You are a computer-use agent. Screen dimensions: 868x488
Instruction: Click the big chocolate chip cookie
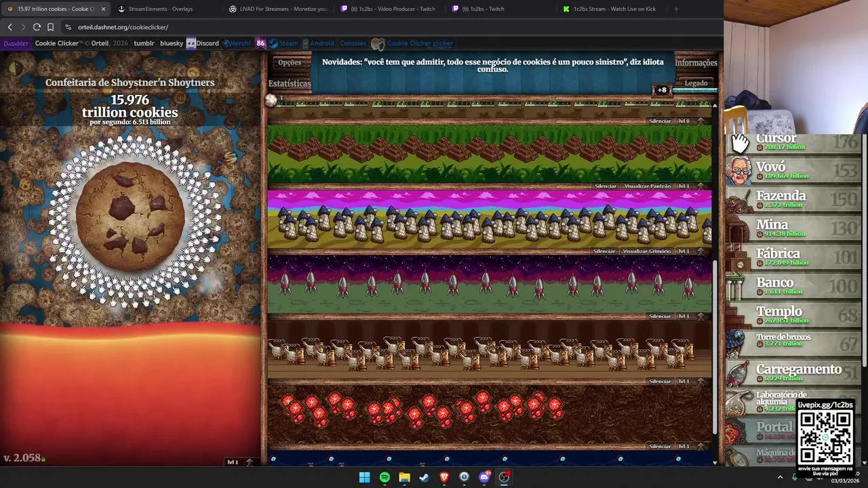[130, 217]
